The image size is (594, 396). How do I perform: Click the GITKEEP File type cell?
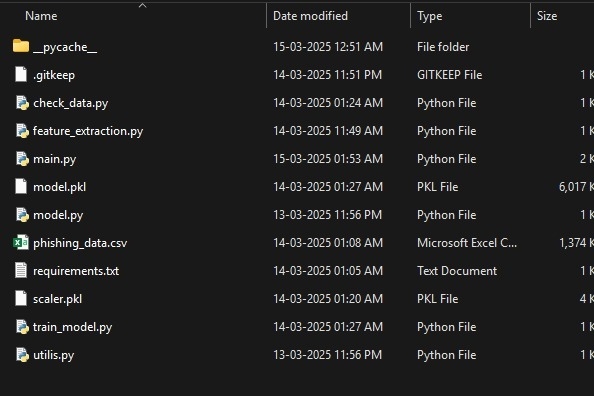(x=450, y=75)
